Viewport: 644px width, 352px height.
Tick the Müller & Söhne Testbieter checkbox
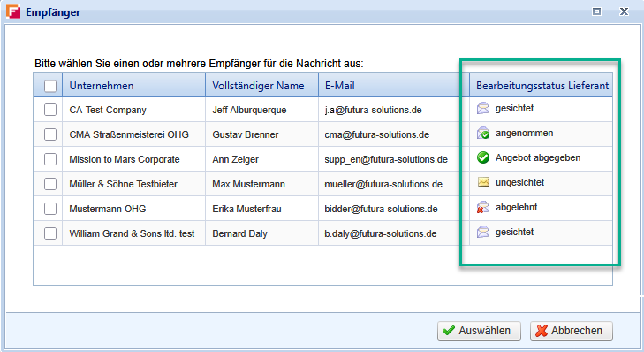click(50, 184)
